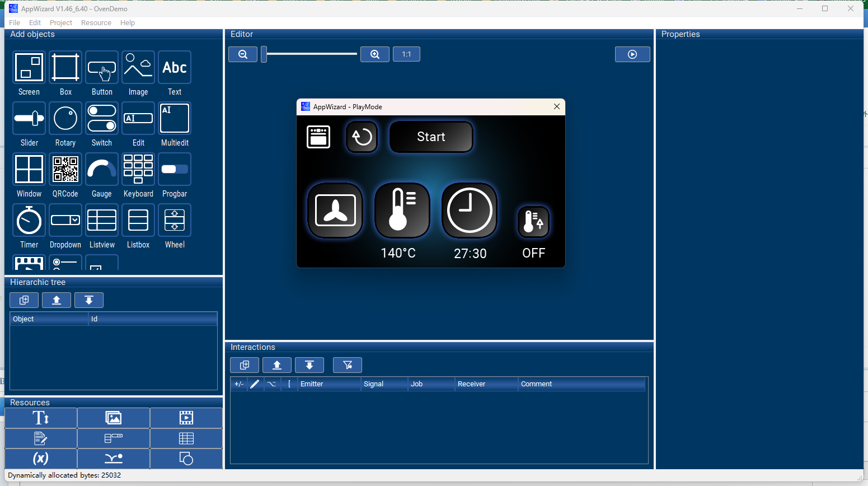The width and height of the screenshot is (868, 486).
Task: Move interaction up in Interactions panel
Action: [x=277, y=365]
